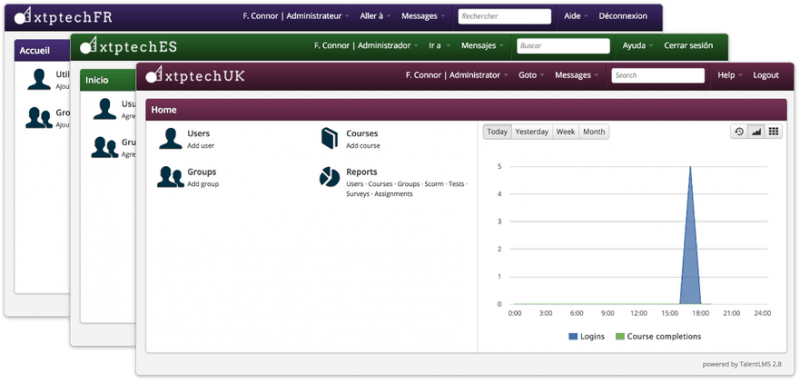
Task: Toggle the Course completions green swatch
Action: (620, 337)
